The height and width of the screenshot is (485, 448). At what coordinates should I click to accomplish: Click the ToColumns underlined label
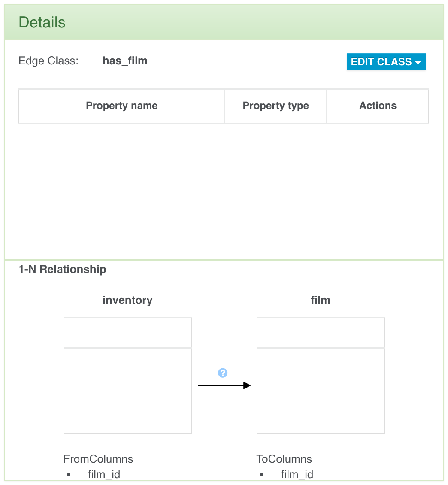point(284,459)
